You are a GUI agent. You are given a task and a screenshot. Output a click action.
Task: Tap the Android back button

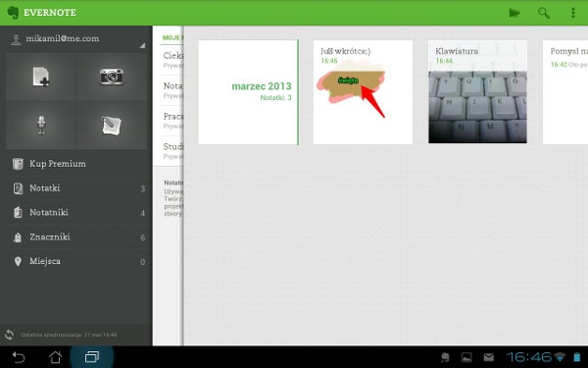point(18,357)
